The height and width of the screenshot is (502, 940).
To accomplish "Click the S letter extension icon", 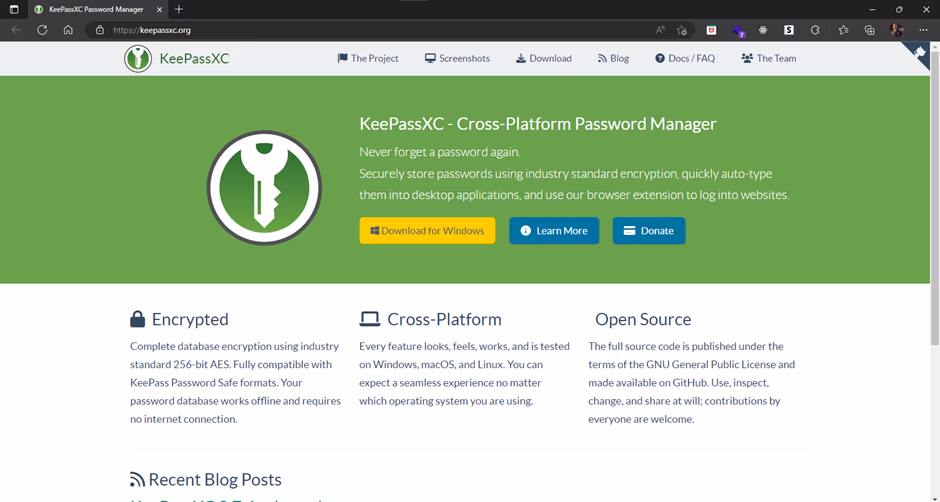I will (x=789, y=30).
